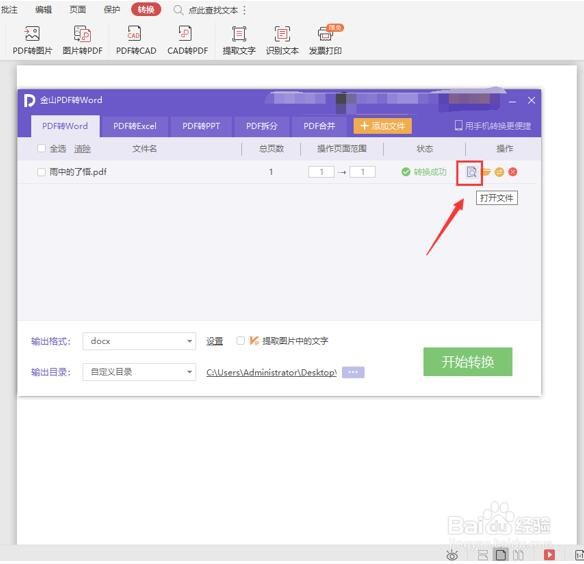Click the 点此查找文本 search field
The height and width of the screenshot is (564, 584).
(213, 10)
